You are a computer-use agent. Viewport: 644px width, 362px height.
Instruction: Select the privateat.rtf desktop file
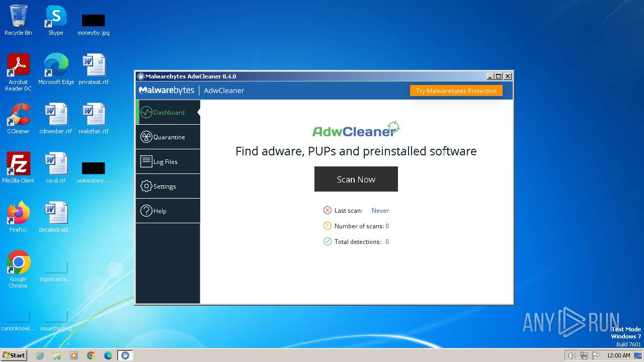click(x=94, y=69)
